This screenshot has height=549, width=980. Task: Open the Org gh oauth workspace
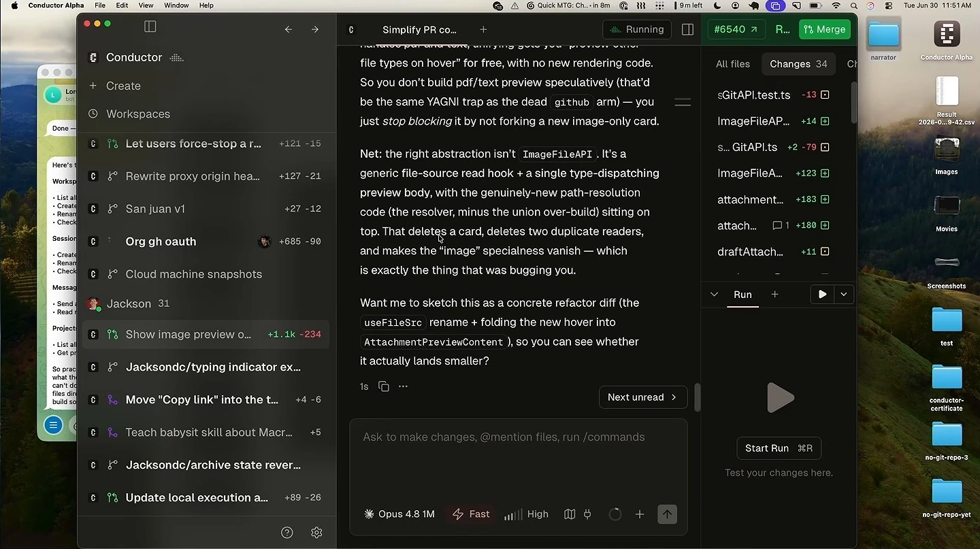coord(205,242)
